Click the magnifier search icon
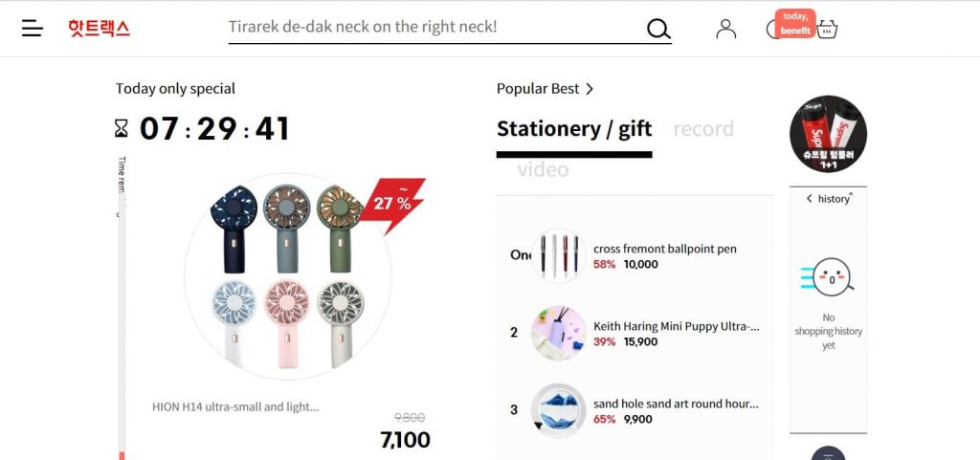 pos(658,29)
